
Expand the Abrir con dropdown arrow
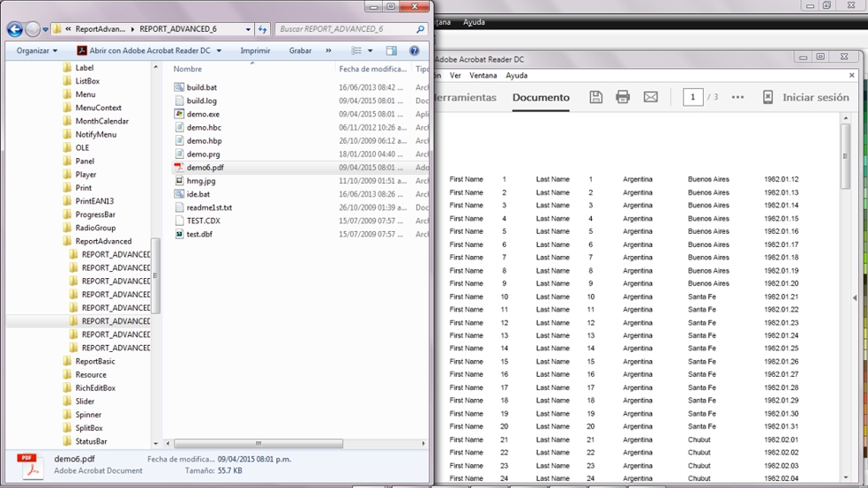coord(220,50)
